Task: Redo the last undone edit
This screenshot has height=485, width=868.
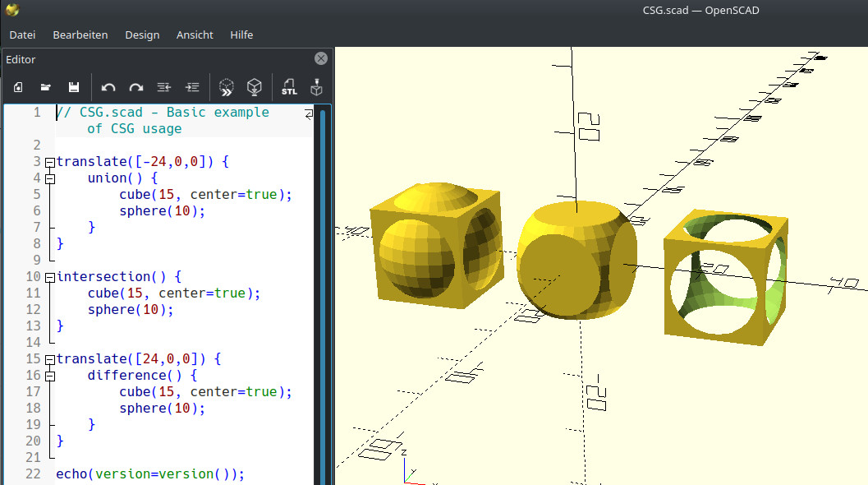Action: tap(136, 87)
